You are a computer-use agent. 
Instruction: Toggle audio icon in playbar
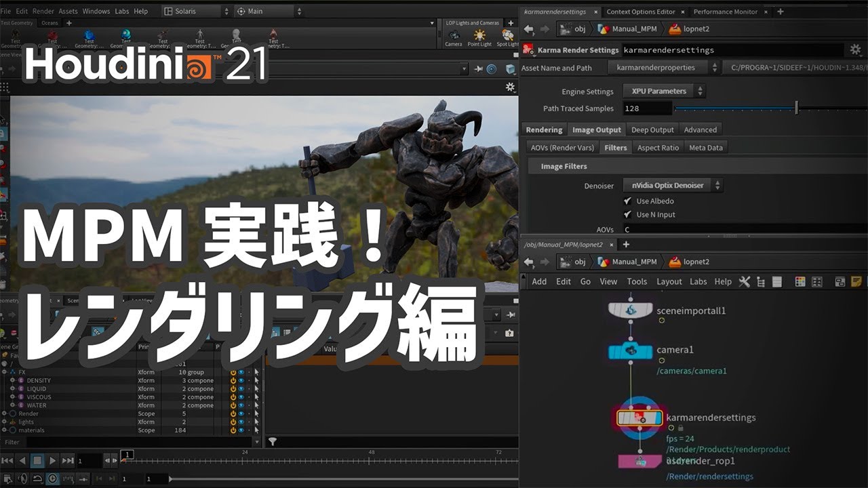(x=22, y=479)
